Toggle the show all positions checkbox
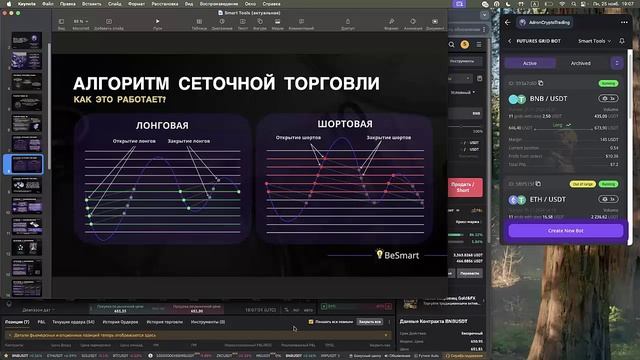640x360 pixels. point(311,322)
